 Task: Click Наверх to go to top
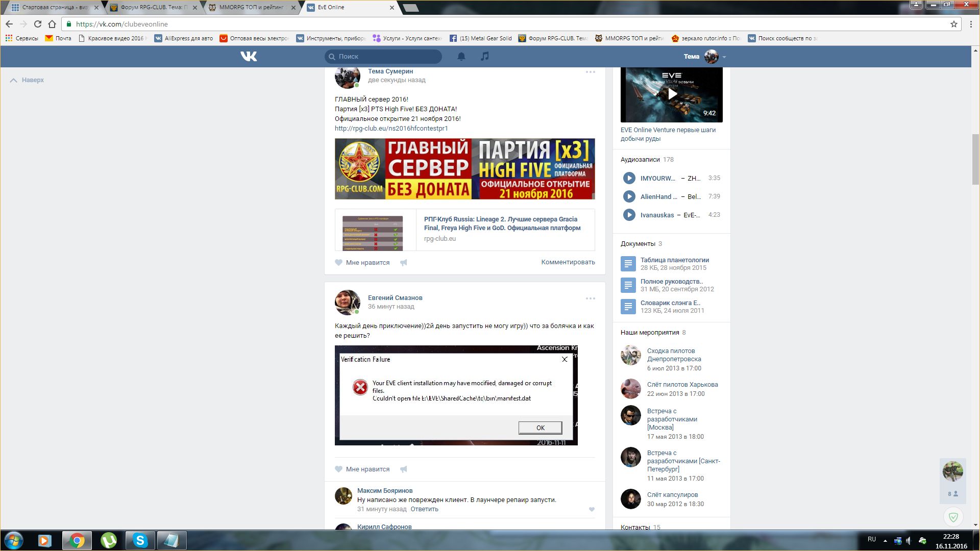tap(27, 80)
